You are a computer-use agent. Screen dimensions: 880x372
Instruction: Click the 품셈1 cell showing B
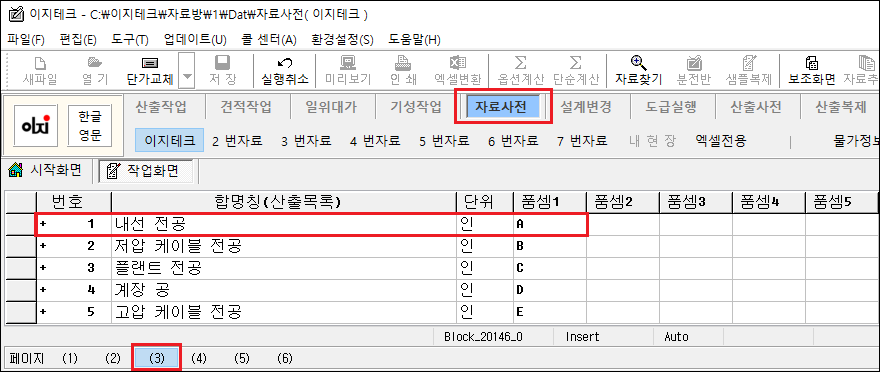(x=549, y=246)
